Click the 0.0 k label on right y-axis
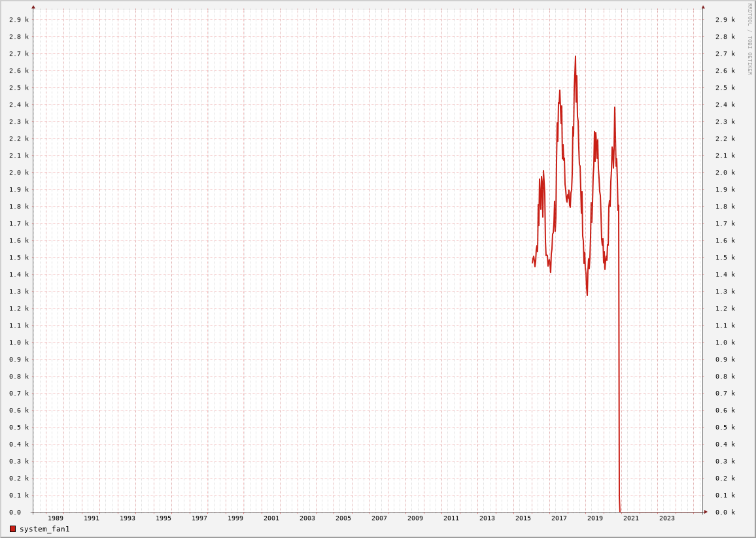The image size is (756, 538). coord(725,513)
